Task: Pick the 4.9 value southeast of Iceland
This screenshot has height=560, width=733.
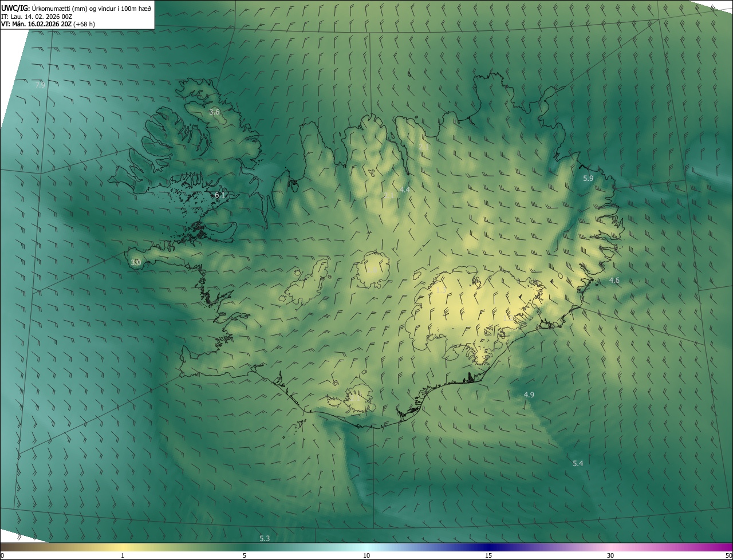Action: coord(529,395)
